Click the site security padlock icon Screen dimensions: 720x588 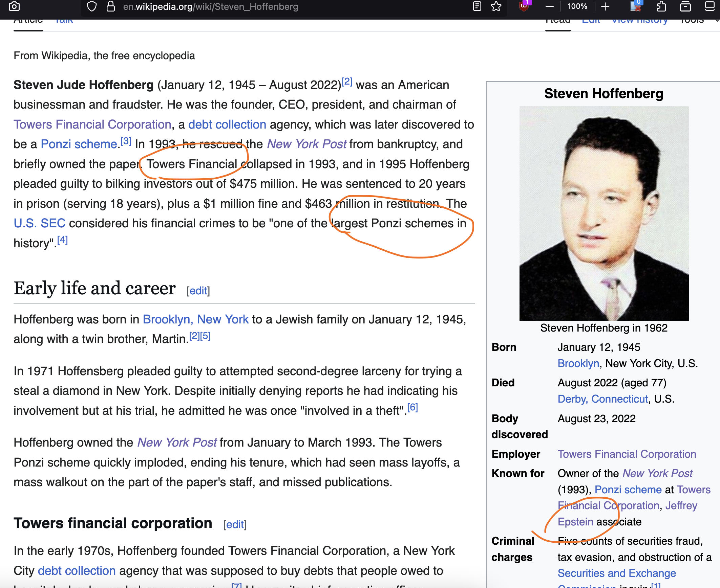pyautogui.click(x=110, y=6)
